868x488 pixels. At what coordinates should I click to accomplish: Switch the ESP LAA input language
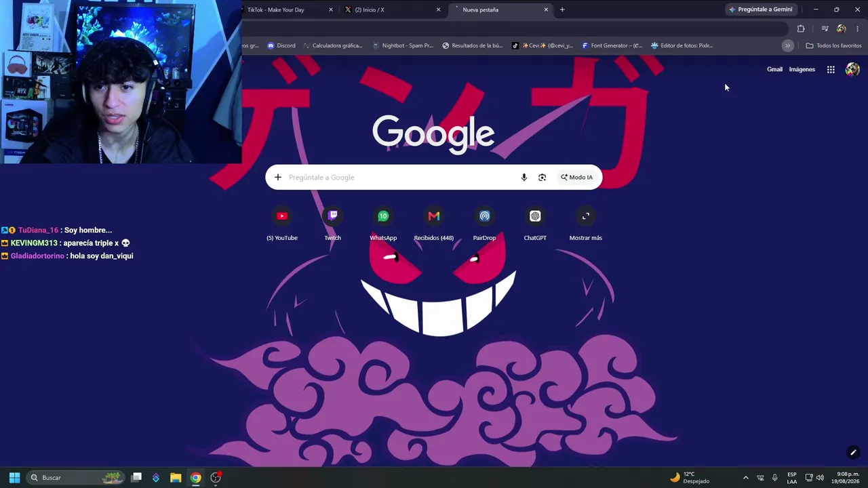point(792,477)
